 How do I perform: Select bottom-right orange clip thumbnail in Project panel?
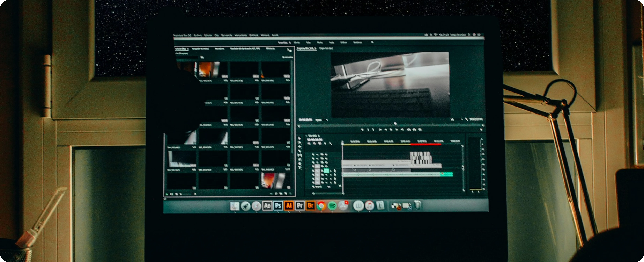(x=274, y=180)
